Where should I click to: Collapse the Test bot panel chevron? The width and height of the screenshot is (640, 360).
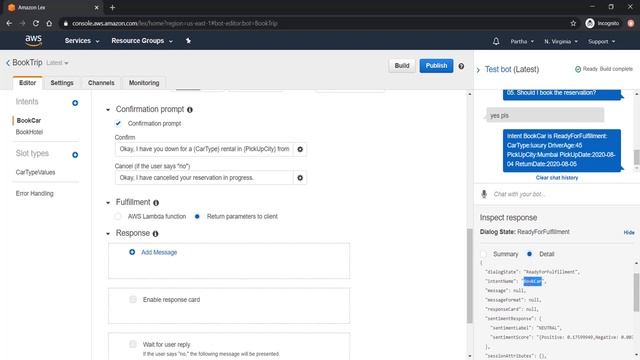click(x=478, y=70)
